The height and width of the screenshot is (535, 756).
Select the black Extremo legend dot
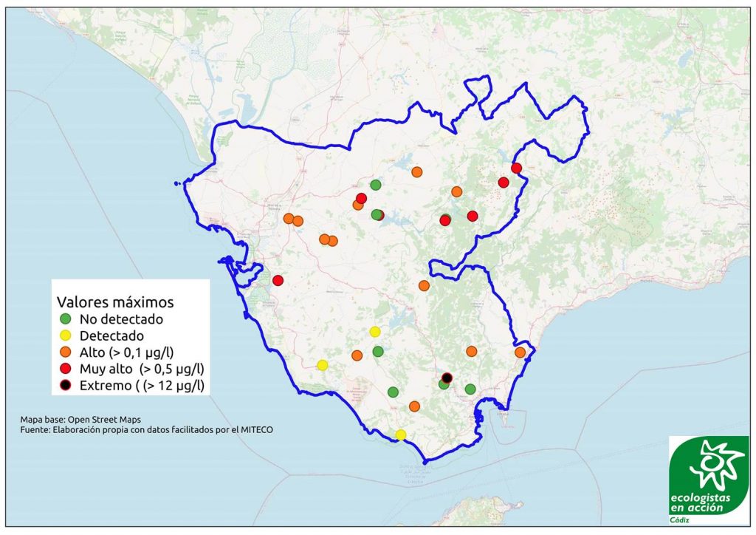click(x=66, y=384)
